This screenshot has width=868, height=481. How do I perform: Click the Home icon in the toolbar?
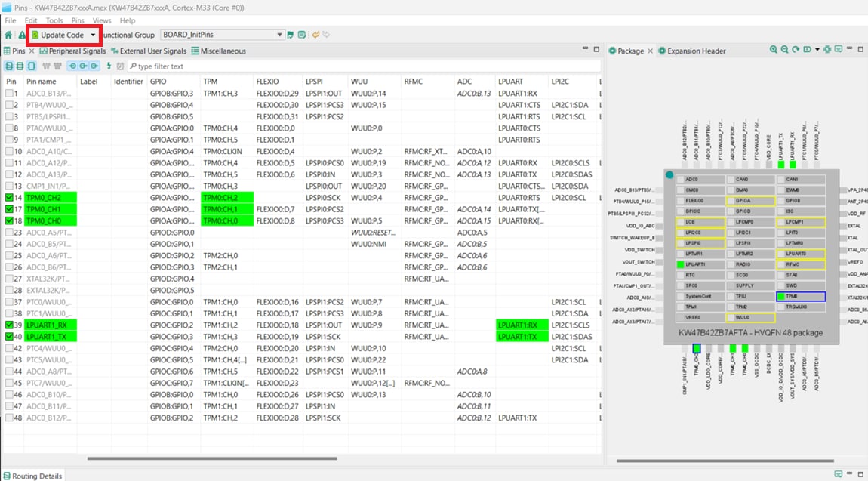point(8,35)
